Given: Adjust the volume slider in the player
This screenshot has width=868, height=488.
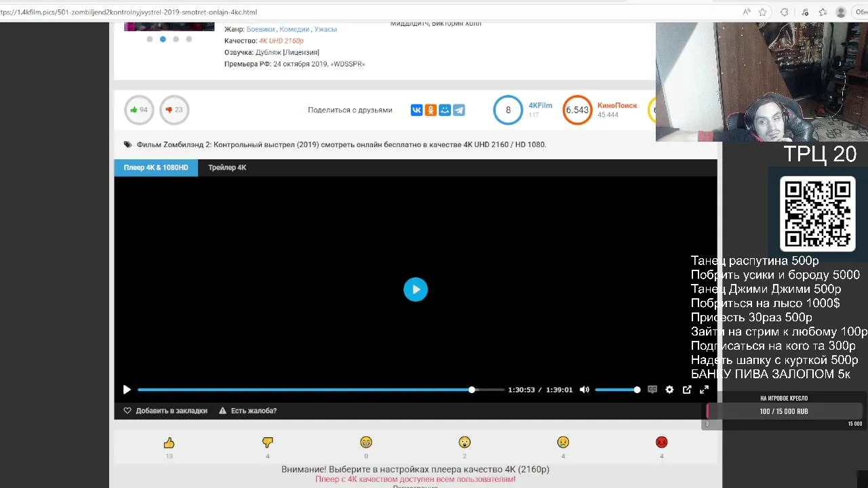Looking at the screenshot, I should coord(616,390).
